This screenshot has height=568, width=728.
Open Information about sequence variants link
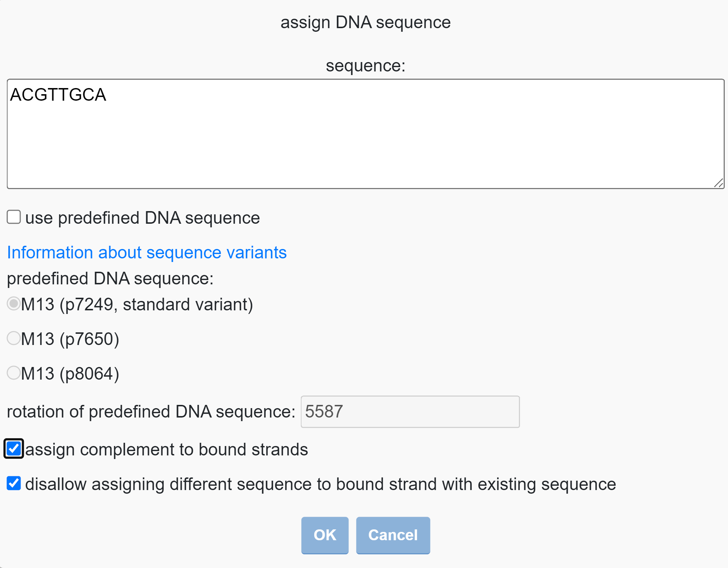coord(147,253)
